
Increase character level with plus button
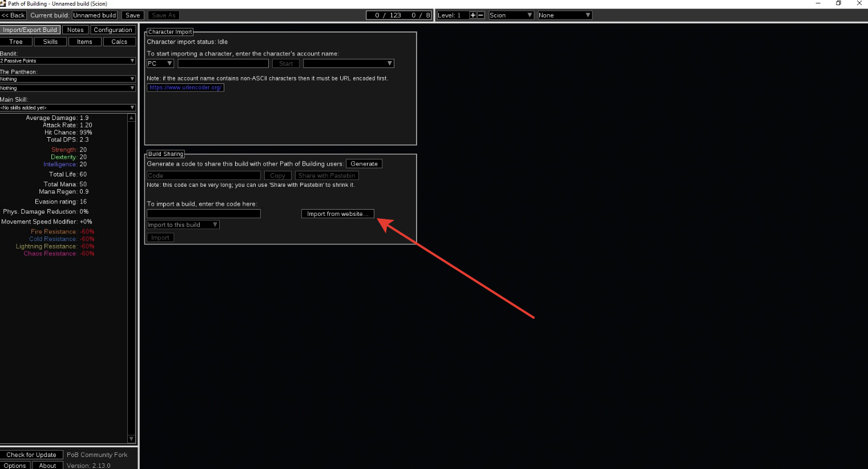(x=473, y=15)
